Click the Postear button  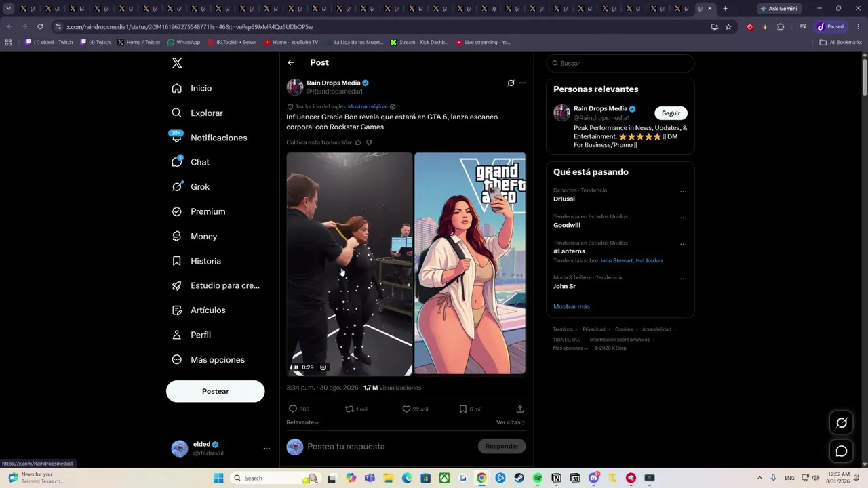pos(216,391)
